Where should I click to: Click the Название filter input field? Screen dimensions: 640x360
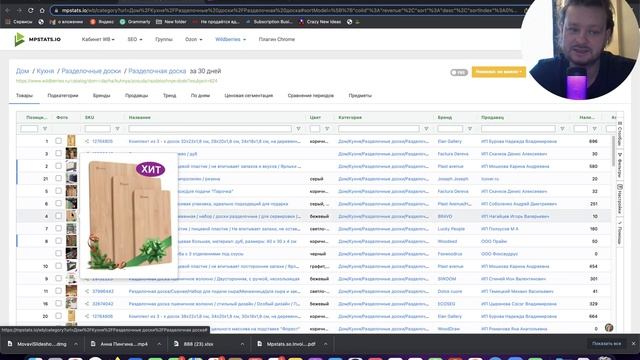tap(210, 129)
